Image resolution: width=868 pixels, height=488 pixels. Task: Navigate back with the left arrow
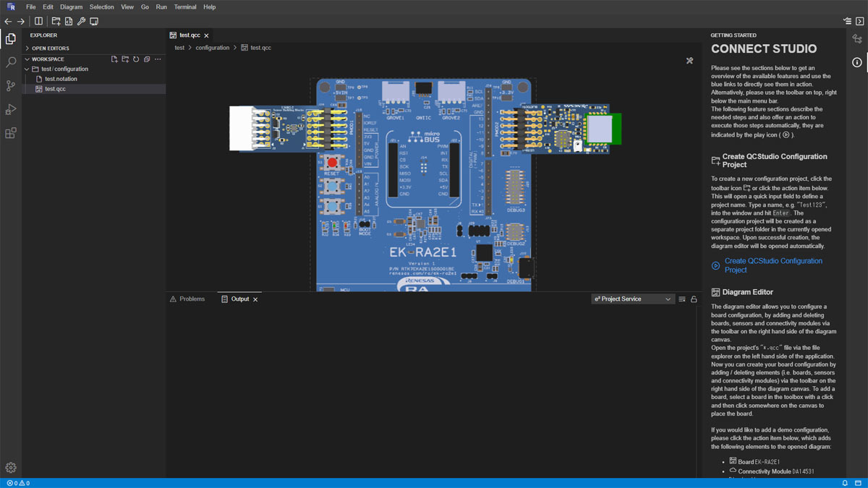point(8,22)
